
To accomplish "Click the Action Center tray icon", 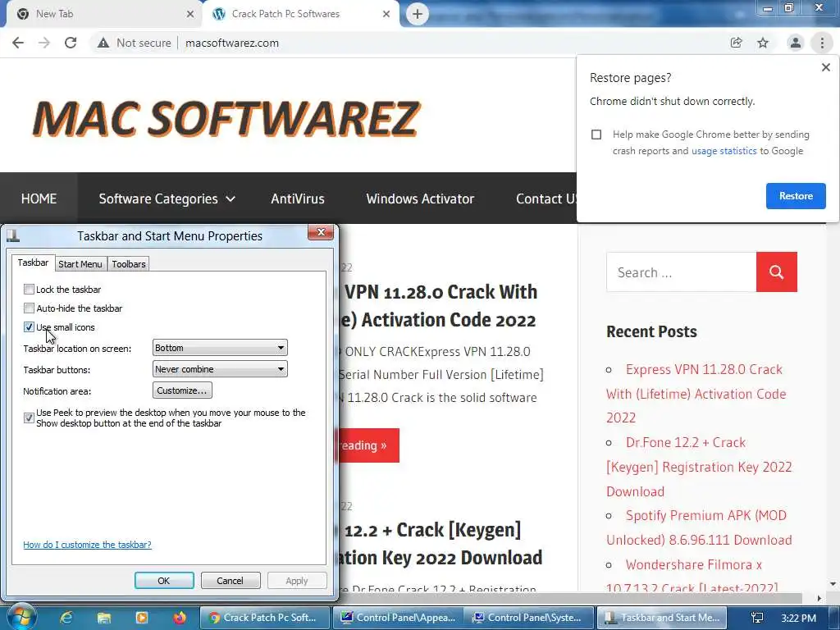I will 757,618.
